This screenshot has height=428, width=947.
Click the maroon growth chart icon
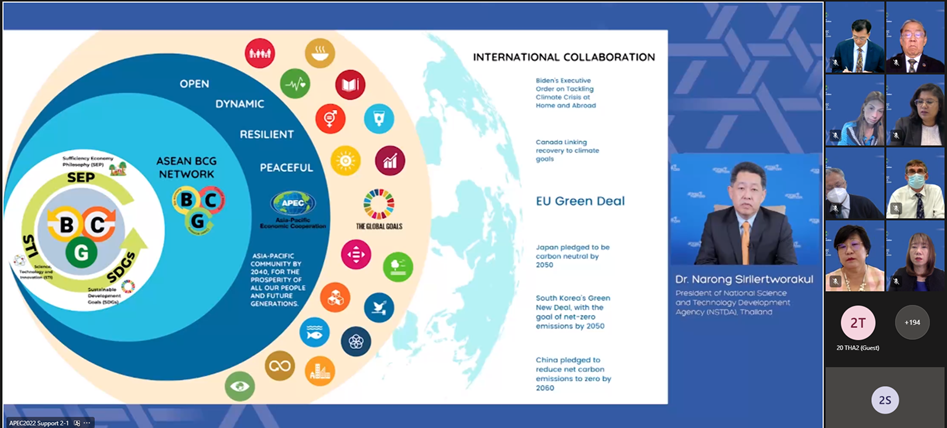[390, 161]
